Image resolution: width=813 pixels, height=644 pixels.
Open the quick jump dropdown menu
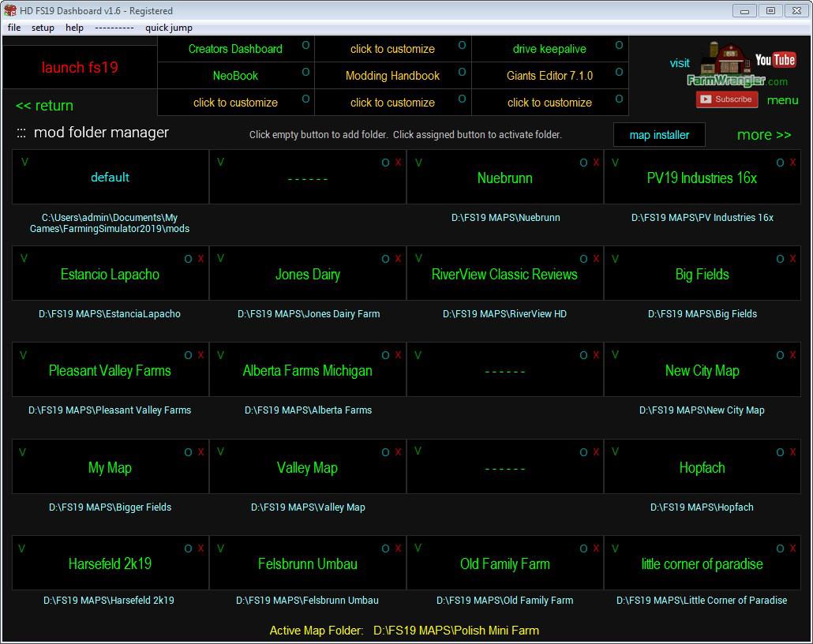pyautogui.click(x=168, y=28)
